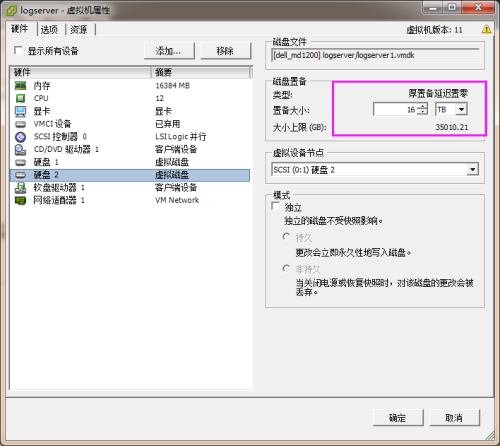Click the 虚拟机版本: 11 label
The image size is (500, 446).
(x=434, y=30)
